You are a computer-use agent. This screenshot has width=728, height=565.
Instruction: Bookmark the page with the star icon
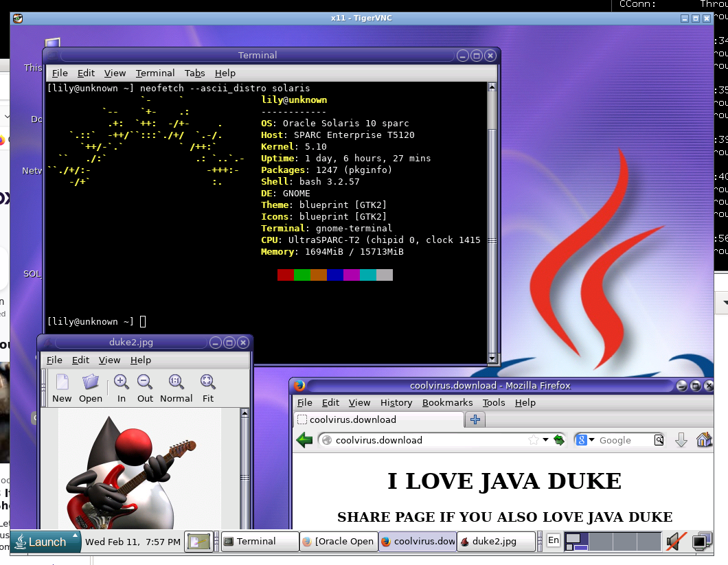534,440
